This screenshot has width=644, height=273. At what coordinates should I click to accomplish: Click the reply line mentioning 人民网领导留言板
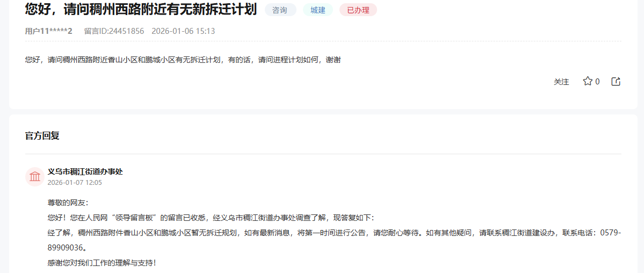211,218
